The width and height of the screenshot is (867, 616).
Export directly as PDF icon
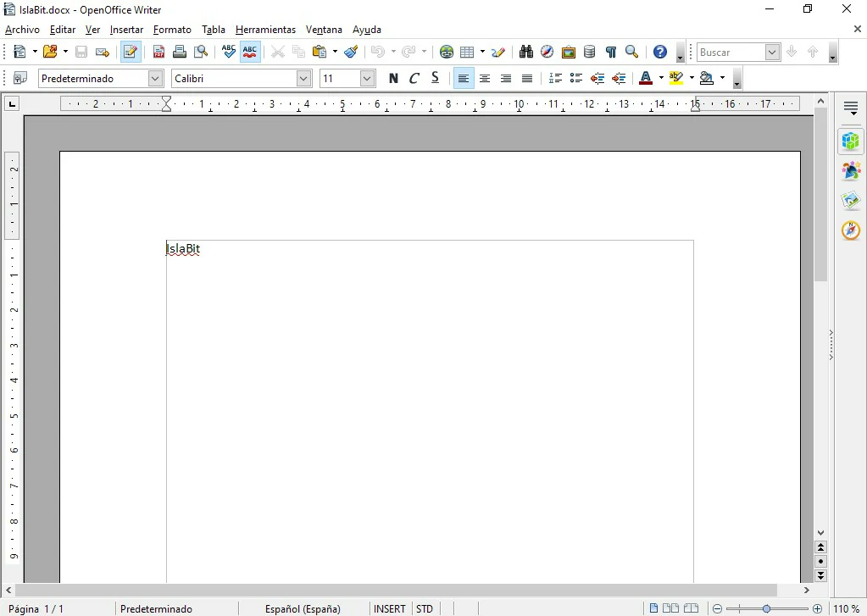tap(158, 52)
